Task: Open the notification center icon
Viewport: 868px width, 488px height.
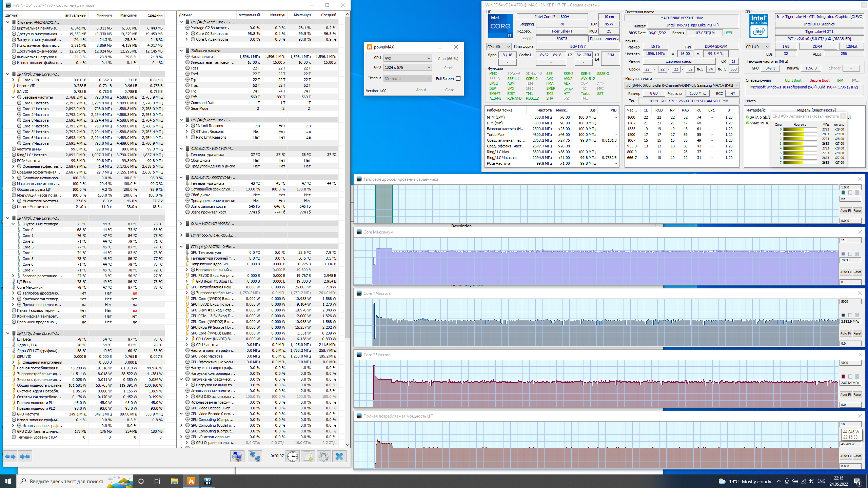Action: (x=857, y=481)
